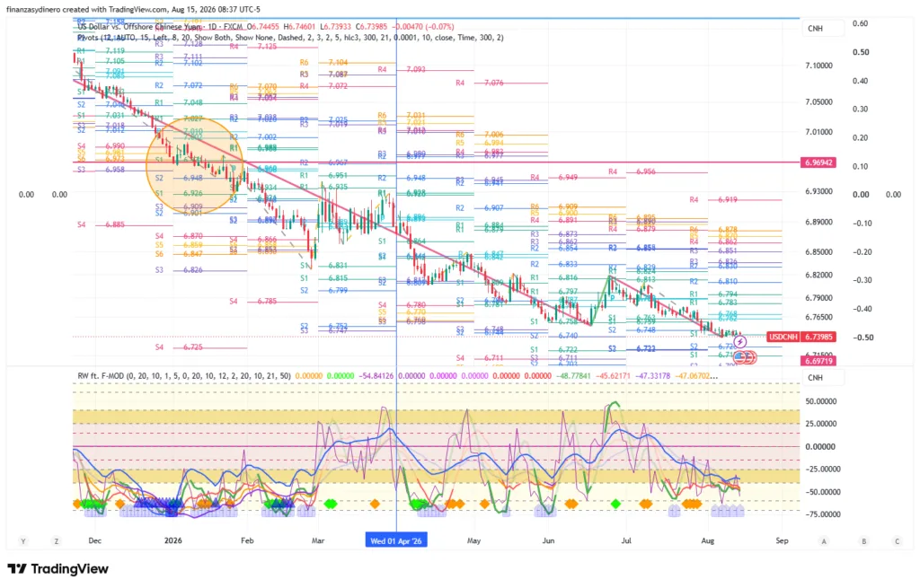Click the Aug label on time axis
The image size is (920, 588).
click(x=708, y=540)
